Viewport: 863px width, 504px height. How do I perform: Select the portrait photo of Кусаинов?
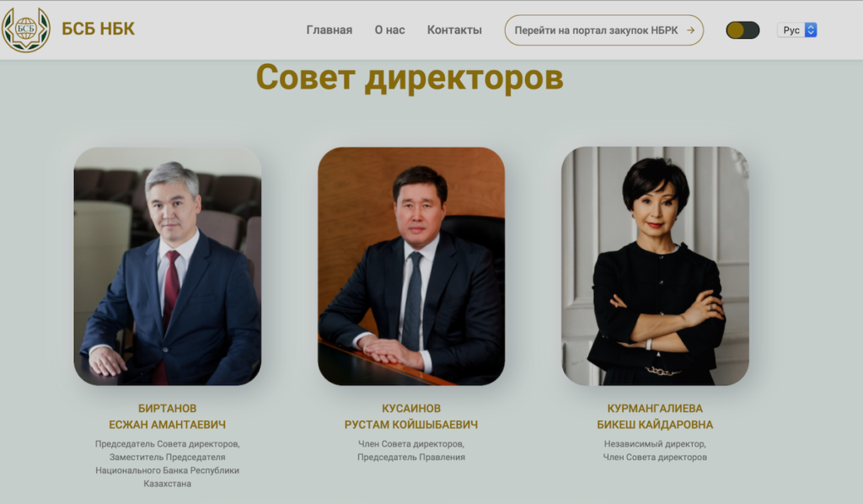tap(411, 265)
